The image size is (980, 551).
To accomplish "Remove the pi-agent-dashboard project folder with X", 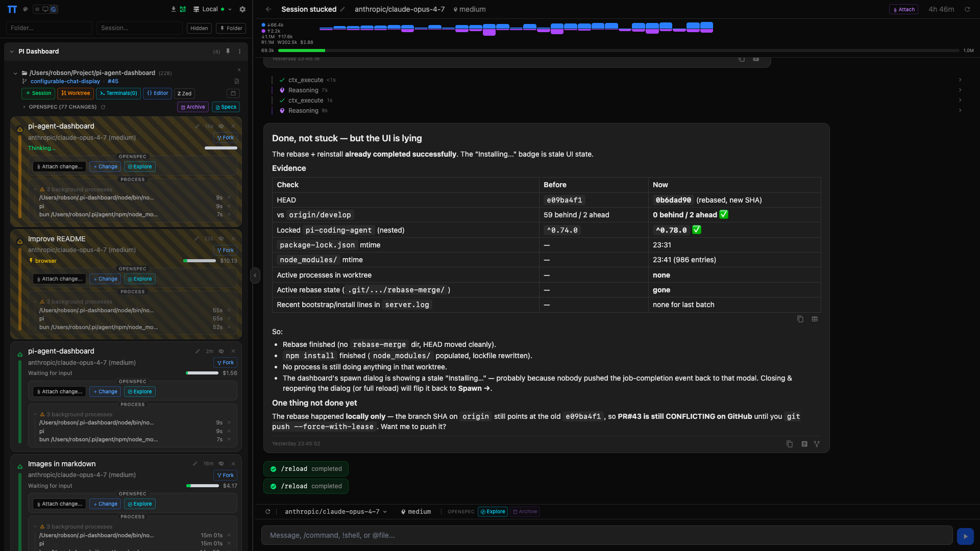I will (239, 70).
